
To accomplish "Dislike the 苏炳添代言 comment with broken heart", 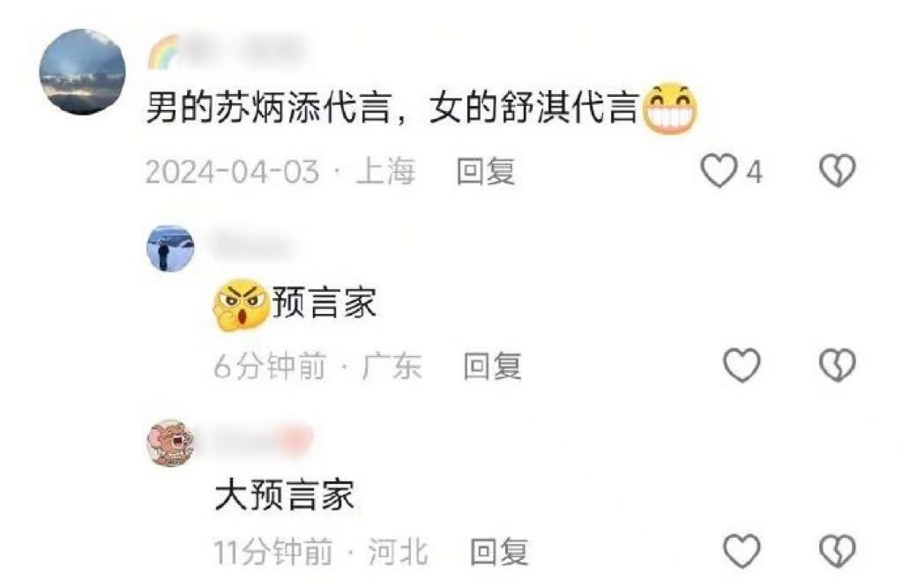I will point(838,171).
